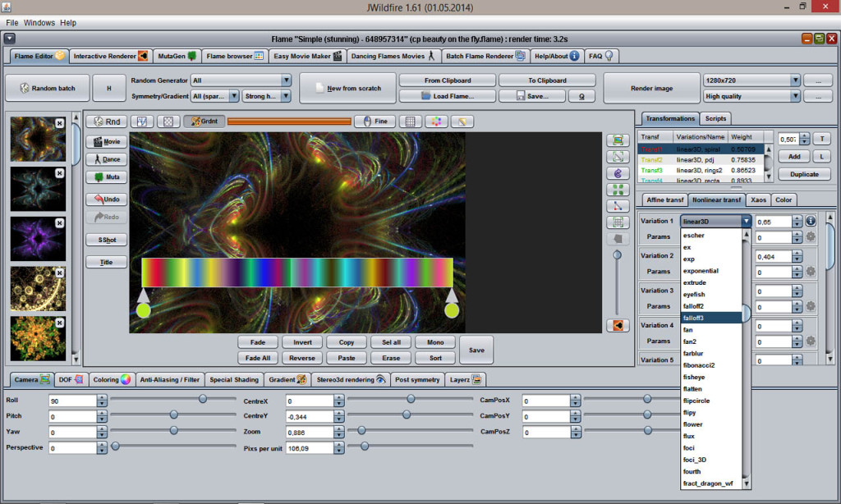Click the Muta tree button
Screen dimensions: 841x504
[x=106, y=177]
